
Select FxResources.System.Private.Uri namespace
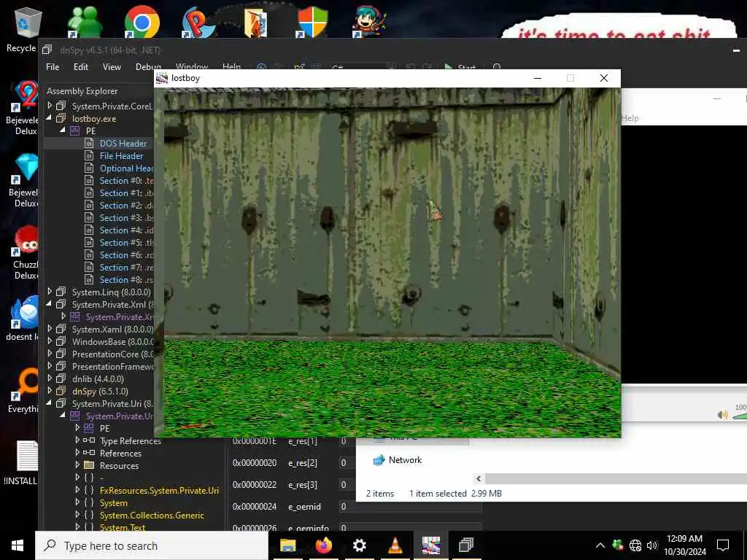[159, 491]
